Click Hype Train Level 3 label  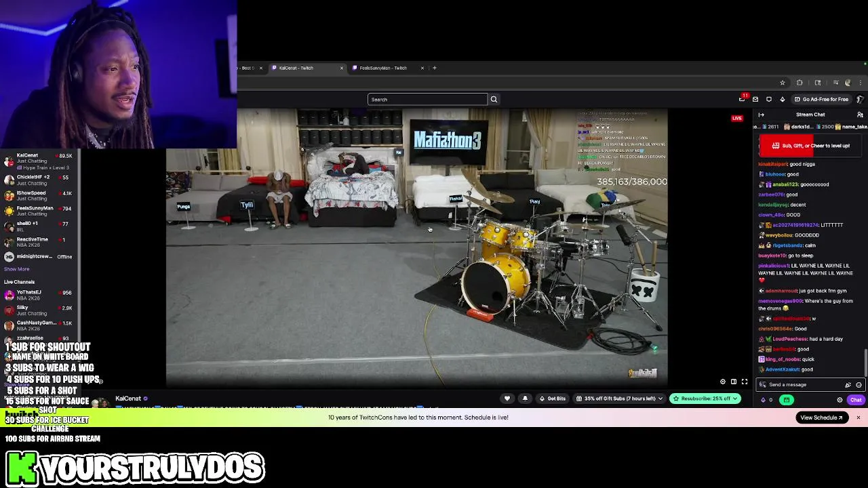[x=44, y=167]
